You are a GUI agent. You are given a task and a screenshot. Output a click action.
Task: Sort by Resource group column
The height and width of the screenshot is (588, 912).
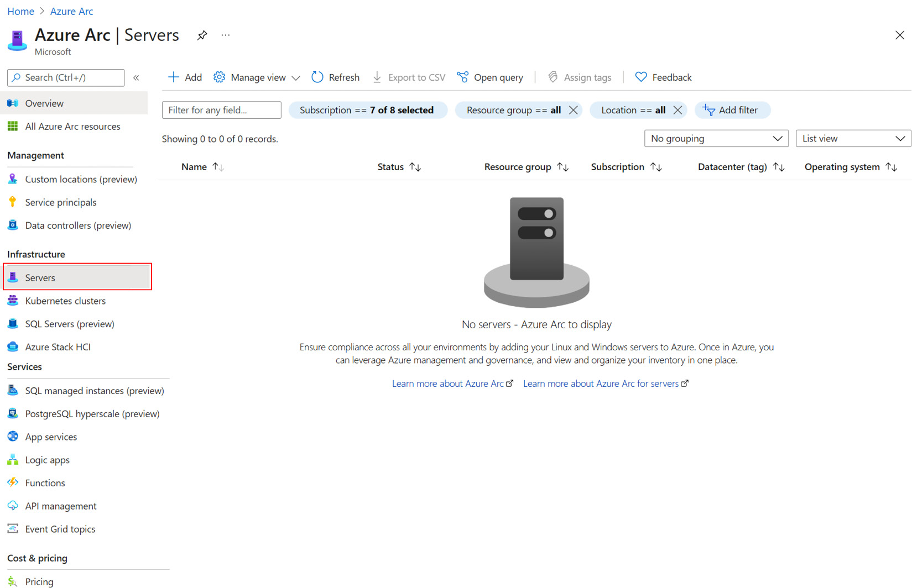coord(526,167)
